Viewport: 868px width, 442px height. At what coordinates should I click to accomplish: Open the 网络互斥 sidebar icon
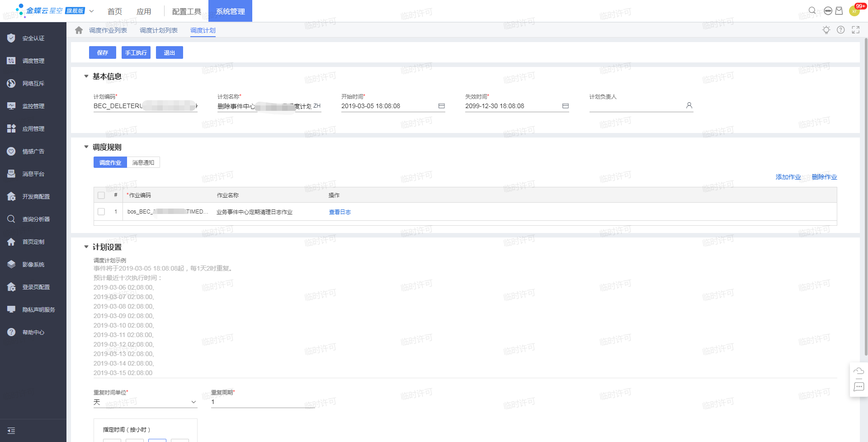(x=11, y=83)
